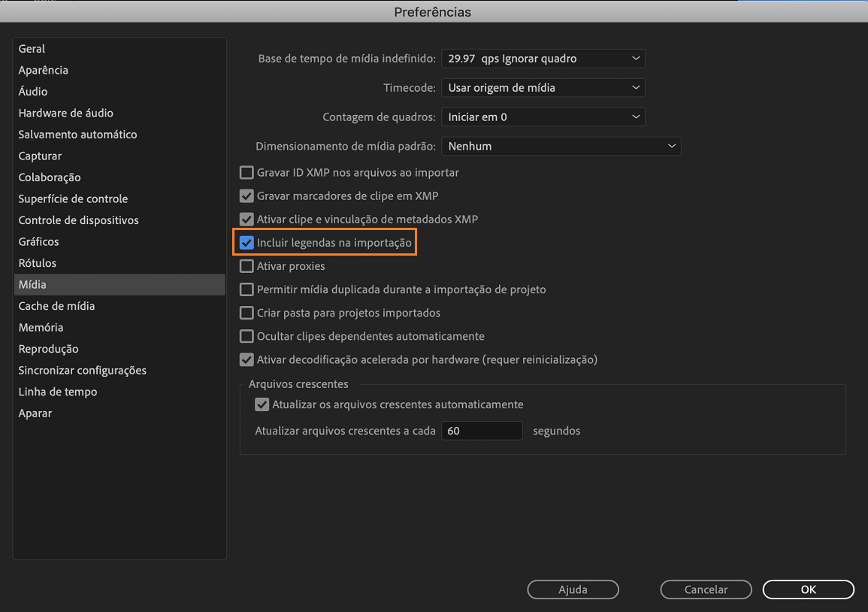
Task: Select the Geral preferences category
Action: (32, 48)
